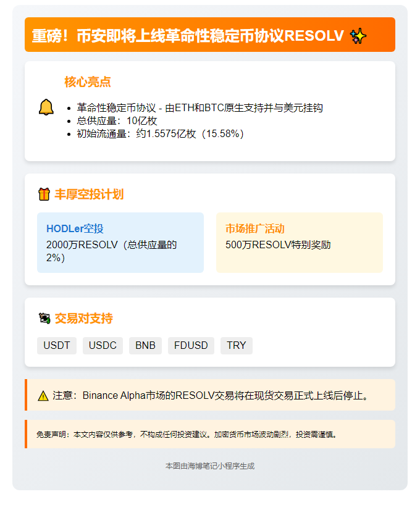Select the USDT trading pair tag
Viewport: 420px width, 510px height.
pos(57,345)
